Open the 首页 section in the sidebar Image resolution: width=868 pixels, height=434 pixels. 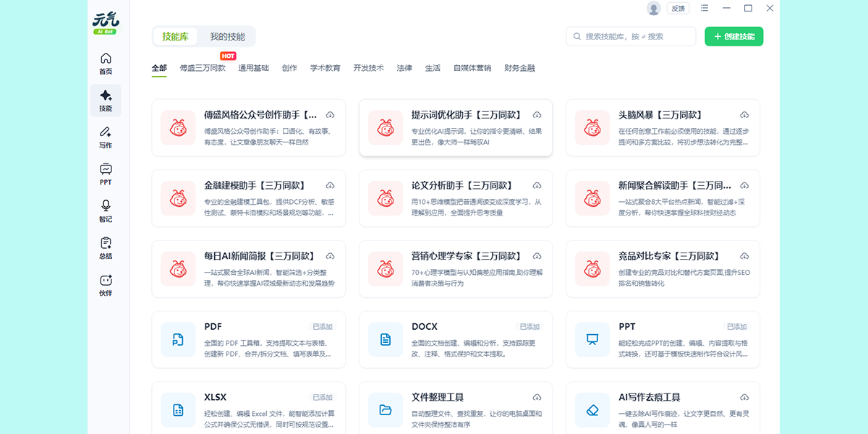click(x=105, y=65)
